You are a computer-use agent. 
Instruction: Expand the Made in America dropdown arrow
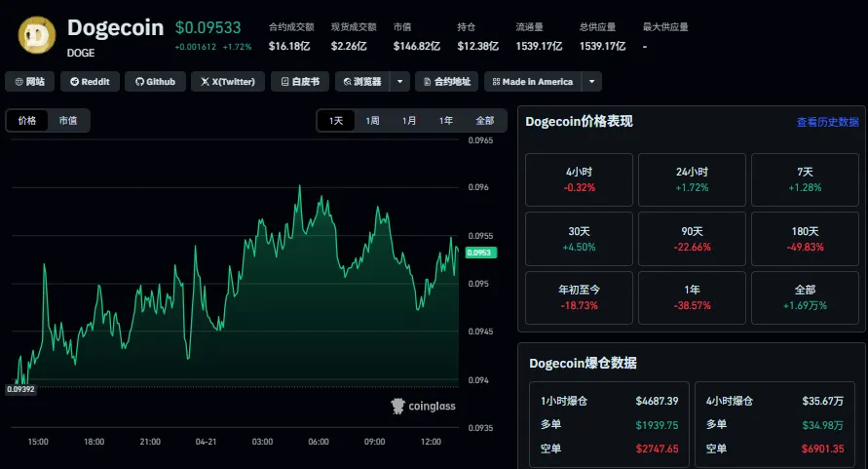pos(591,82)
